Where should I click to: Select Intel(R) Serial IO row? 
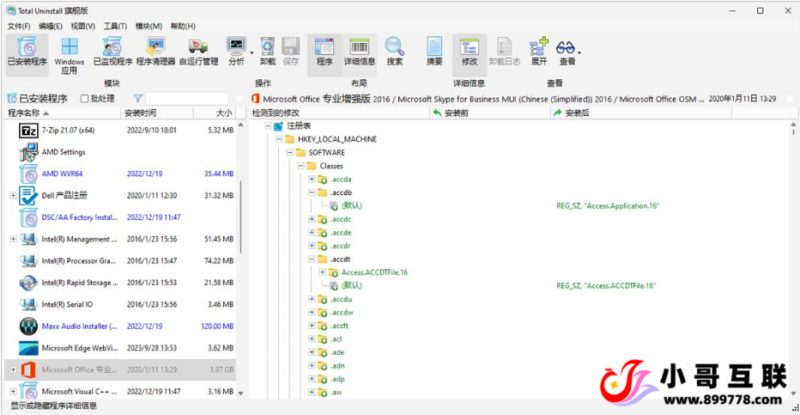tap(120, 305)
